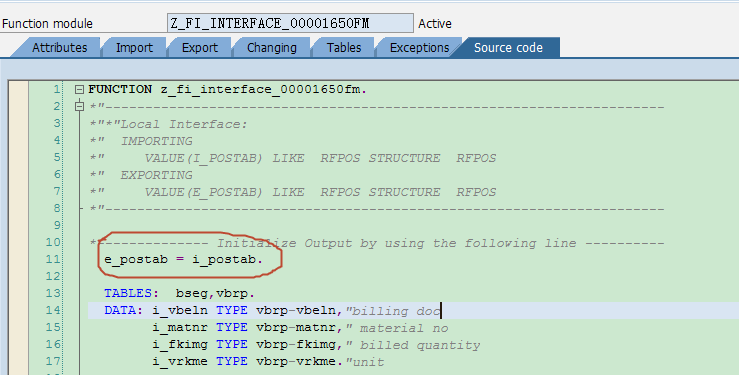Click the 'e_postab = i_postab.' statement

coord(183,260)
